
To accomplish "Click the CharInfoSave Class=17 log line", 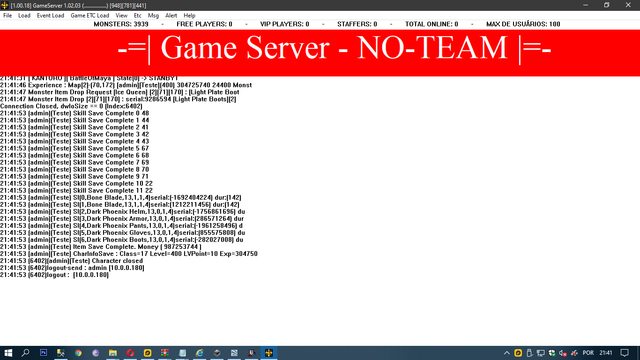I will coord(129,254).
